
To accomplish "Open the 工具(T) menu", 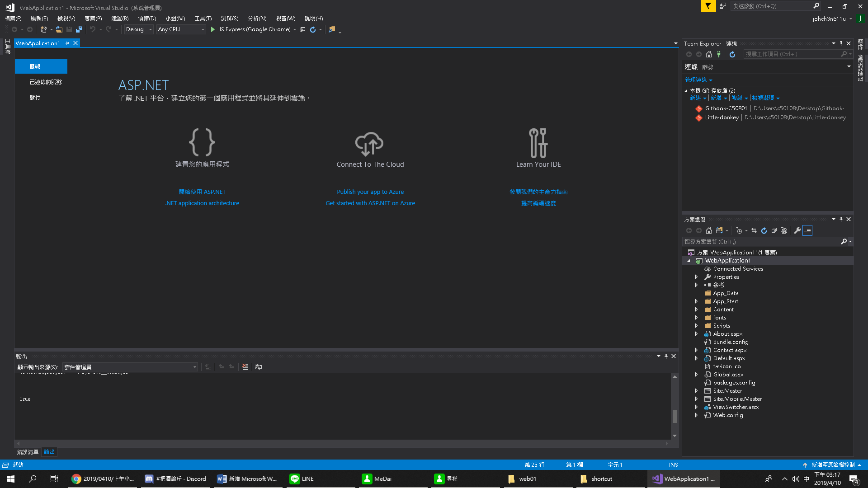I will pyautogui.click(x=203, y=19).
